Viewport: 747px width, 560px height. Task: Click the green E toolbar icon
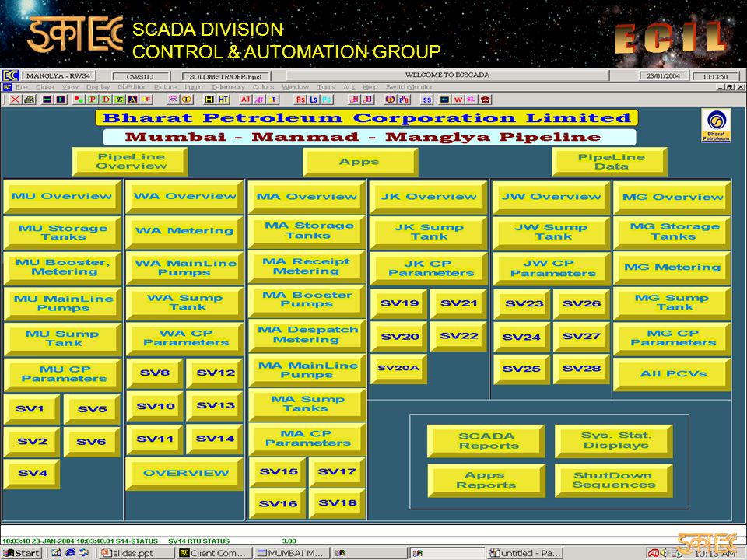[x=119, y=100]
